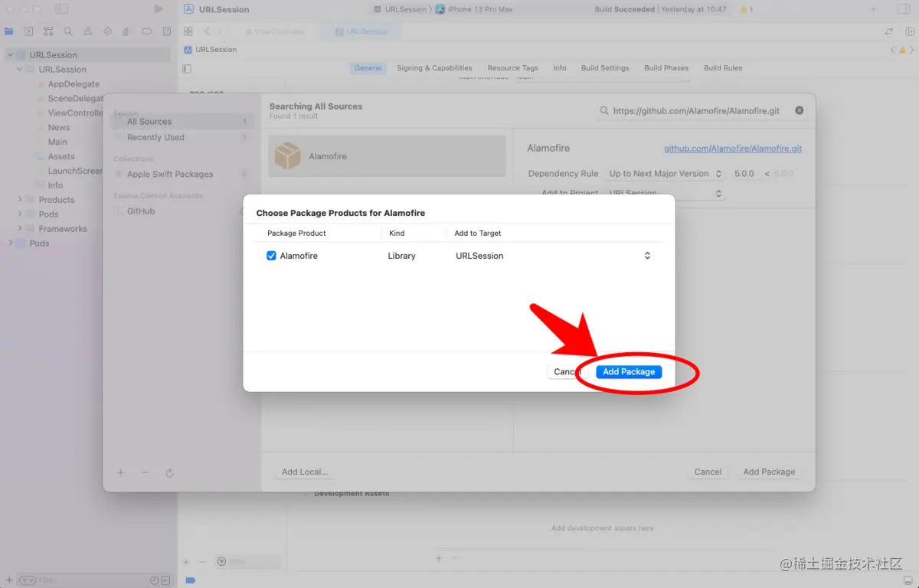
Task: Collapse the URLSession group folder
Action: 20,70
